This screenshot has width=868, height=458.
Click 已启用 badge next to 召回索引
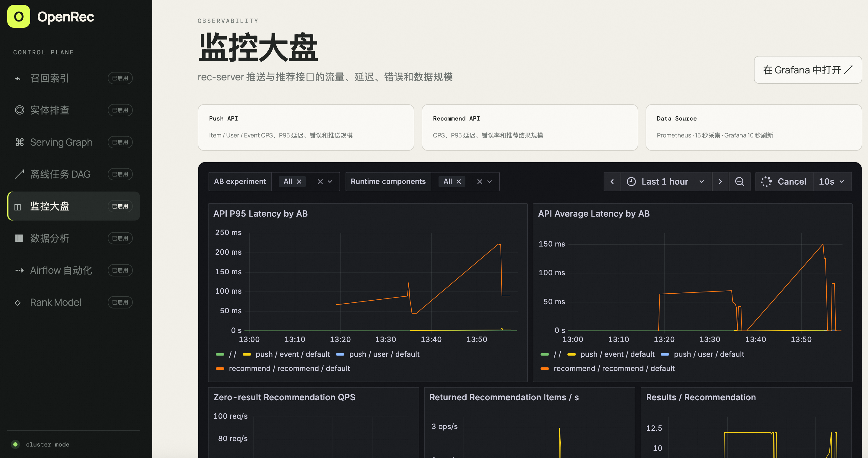120,78
